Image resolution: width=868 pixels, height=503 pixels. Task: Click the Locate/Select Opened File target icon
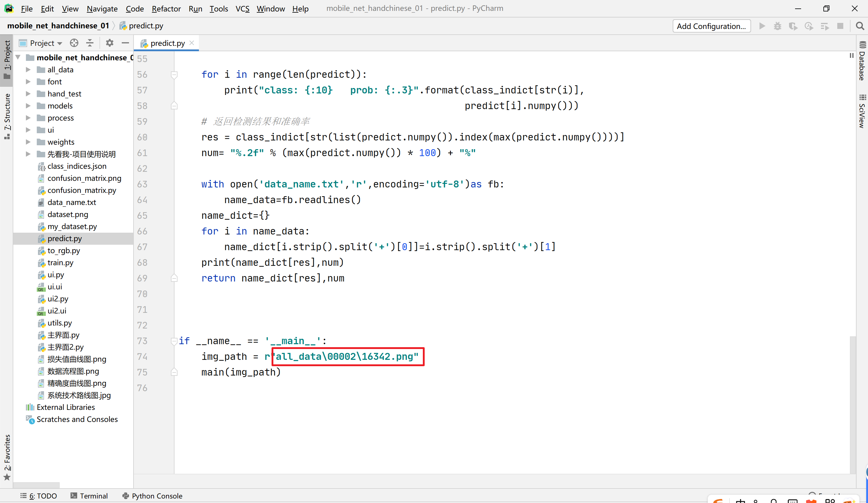point(74,43)
